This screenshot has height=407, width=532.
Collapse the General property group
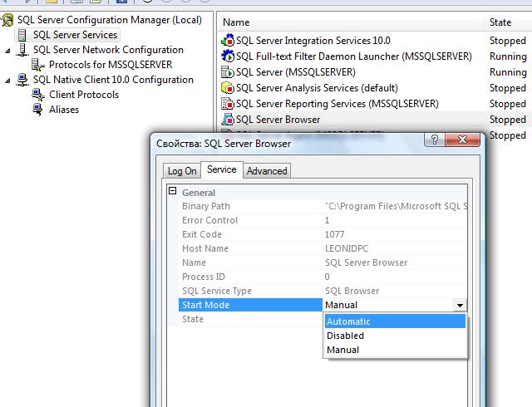(172, 191)
